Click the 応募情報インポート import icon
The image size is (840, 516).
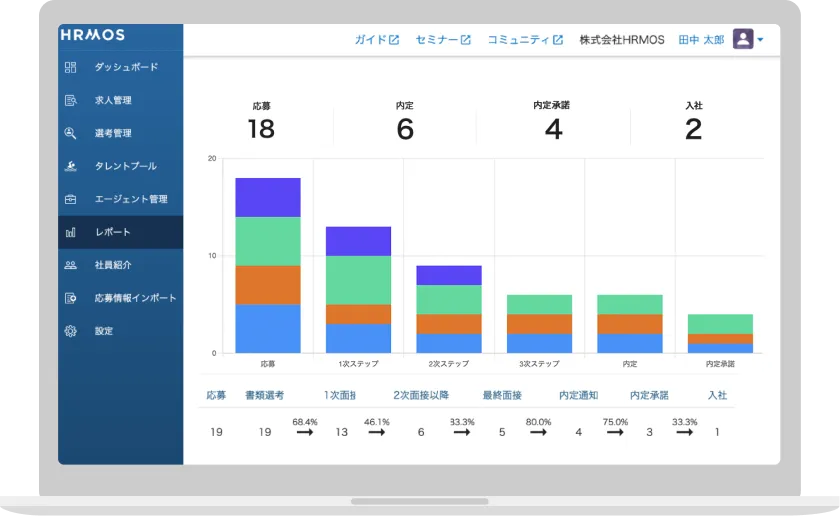point(70,298)
